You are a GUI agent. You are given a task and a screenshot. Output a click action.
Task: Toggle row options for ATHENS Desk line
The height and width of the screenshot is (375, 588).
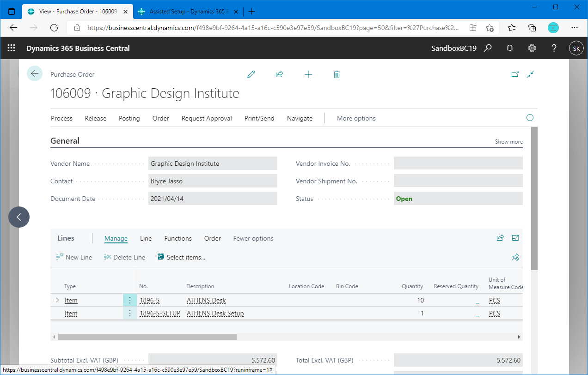point(130,300)
